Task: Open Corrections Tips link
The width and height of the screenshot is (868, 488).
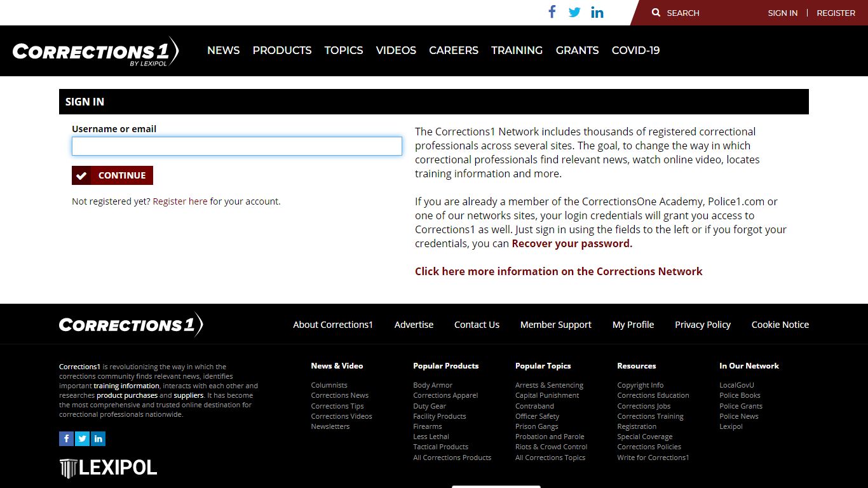Action: (x=337, y=406)
